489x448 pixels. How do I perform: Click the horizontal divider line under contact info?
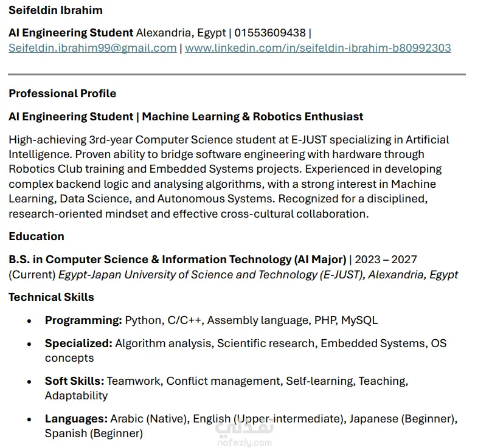coord(237,75)
